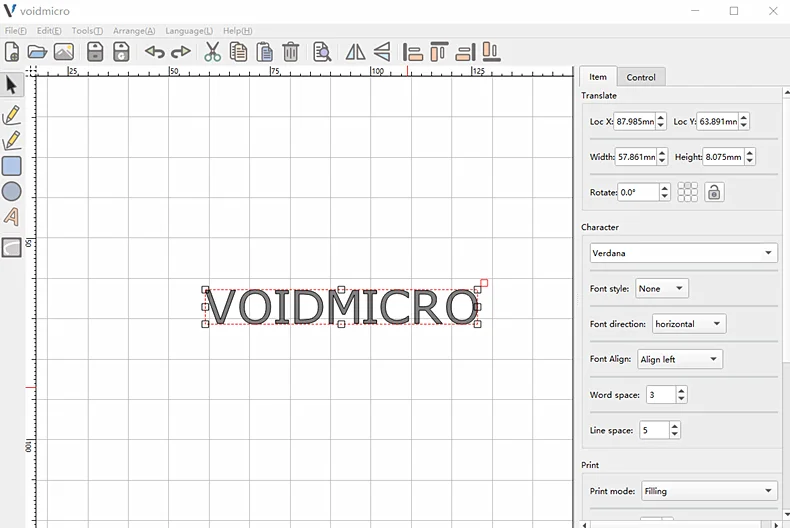
Task: Click the anchor point grid selector
Action: pyautogui.click(x=688, y=192)
